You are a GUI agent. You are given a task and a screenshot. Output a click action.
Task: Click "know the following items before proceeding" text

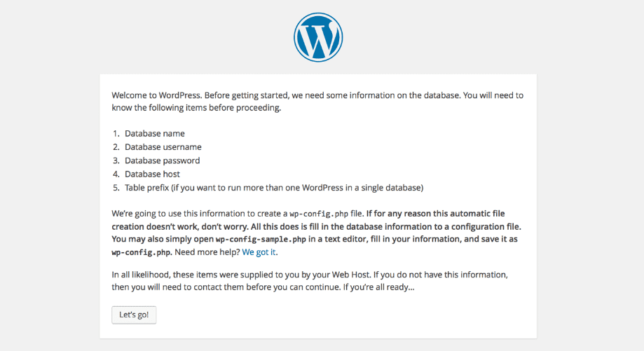pos(196,108)
